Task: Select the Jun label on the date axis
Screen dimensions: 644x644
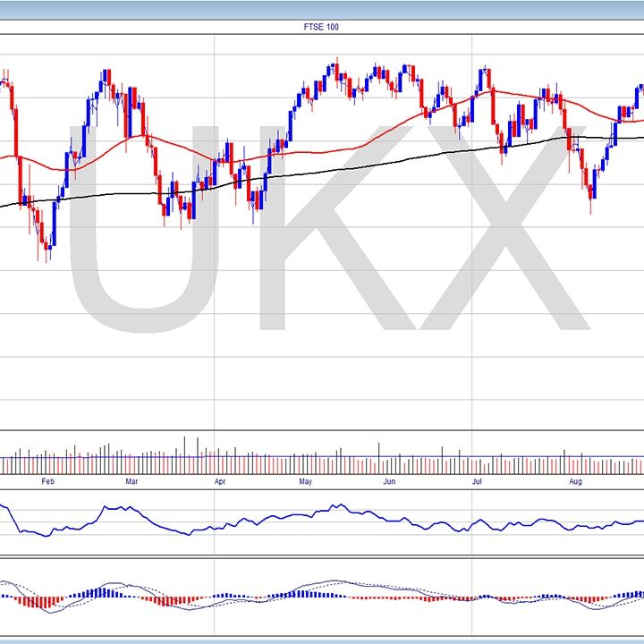Action: 389,482
